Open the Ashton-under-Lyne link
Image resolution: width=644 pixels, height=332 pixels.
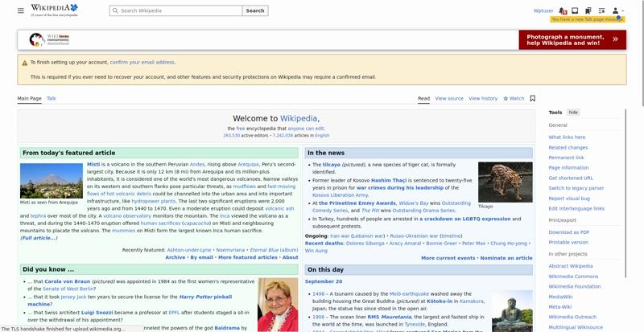(x=189, y=250)
